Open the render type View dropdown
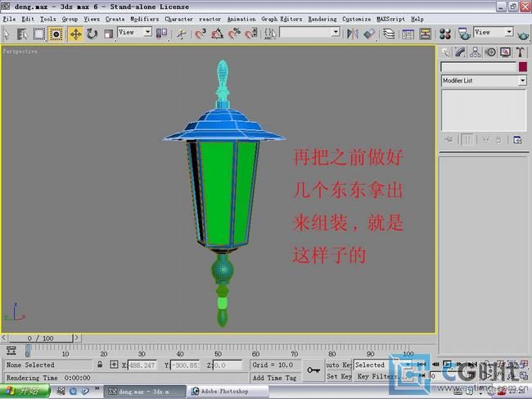Screen dimensions: 532x399 pos(493,32)
